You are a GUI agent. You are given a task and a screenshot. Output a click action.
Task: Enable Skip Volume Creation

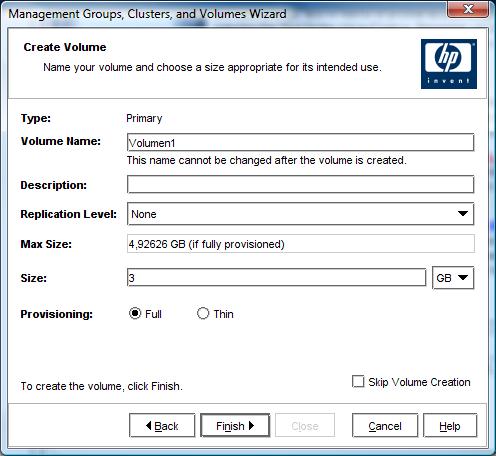[358, 382]
